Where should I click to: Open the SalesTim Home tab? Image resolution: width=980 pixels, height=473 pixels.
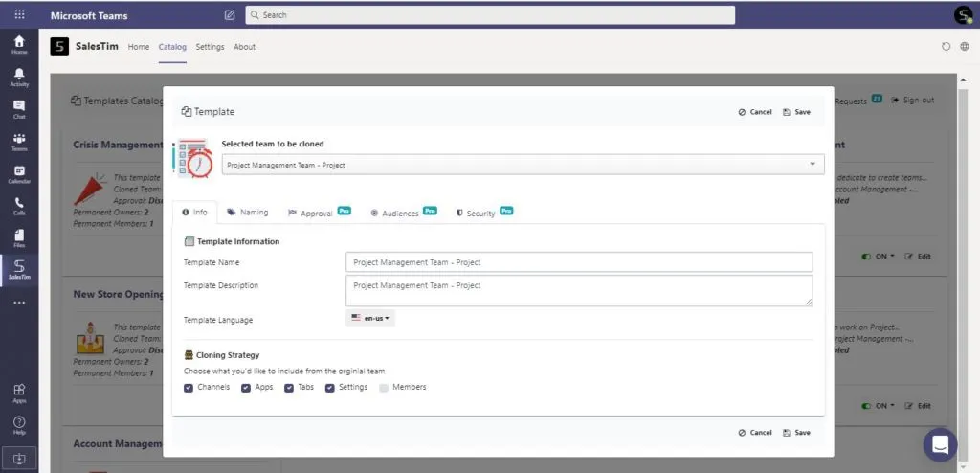[x=139, y=47]
